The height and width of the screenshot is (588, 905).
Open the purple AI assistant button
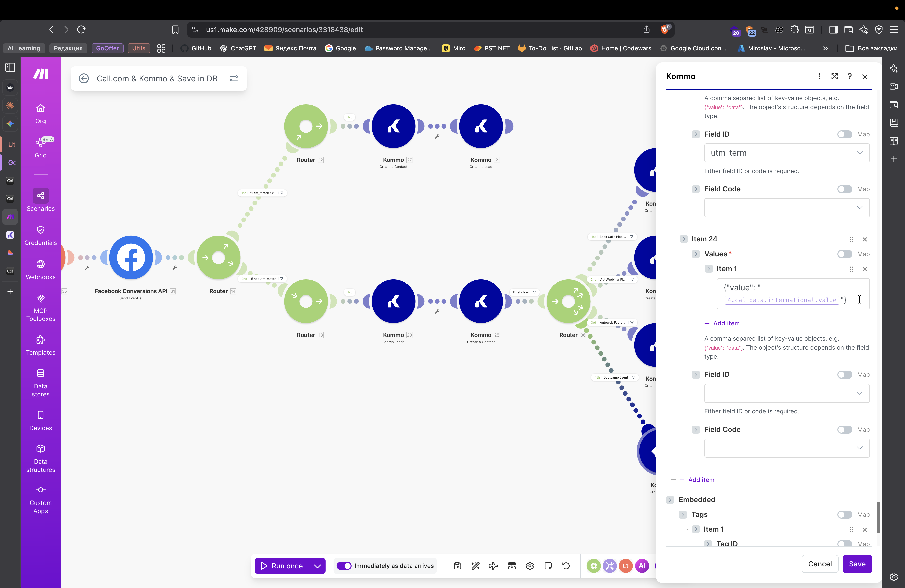click(642, 566)
